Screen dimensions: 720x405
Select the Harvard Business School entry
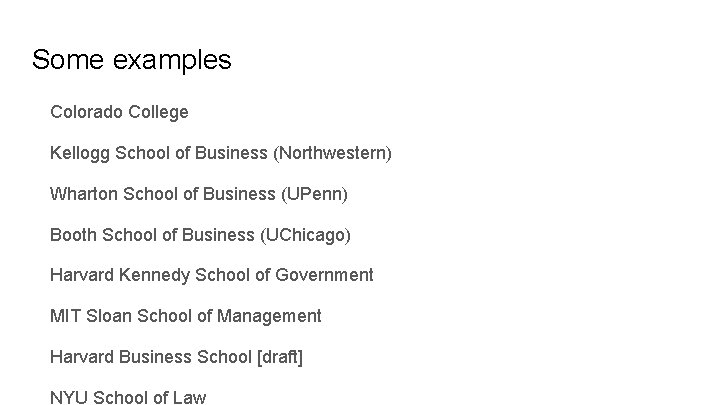point(151,356)
